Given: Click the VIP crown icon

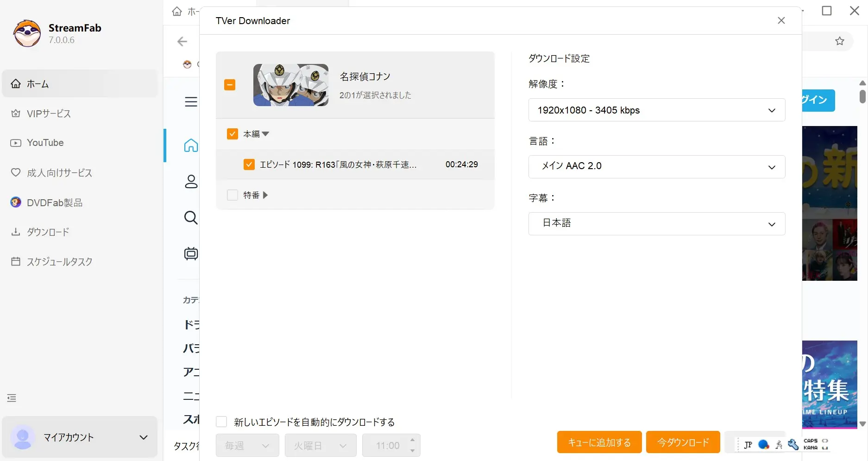Looking at the screenshot, I should point(16,114).
